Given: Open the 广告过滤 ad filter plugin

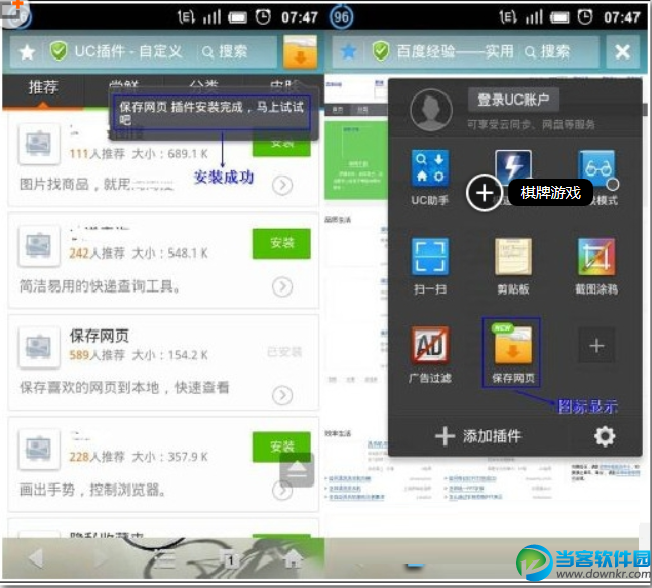Looking at the screenshot, I should click(430, 344).
